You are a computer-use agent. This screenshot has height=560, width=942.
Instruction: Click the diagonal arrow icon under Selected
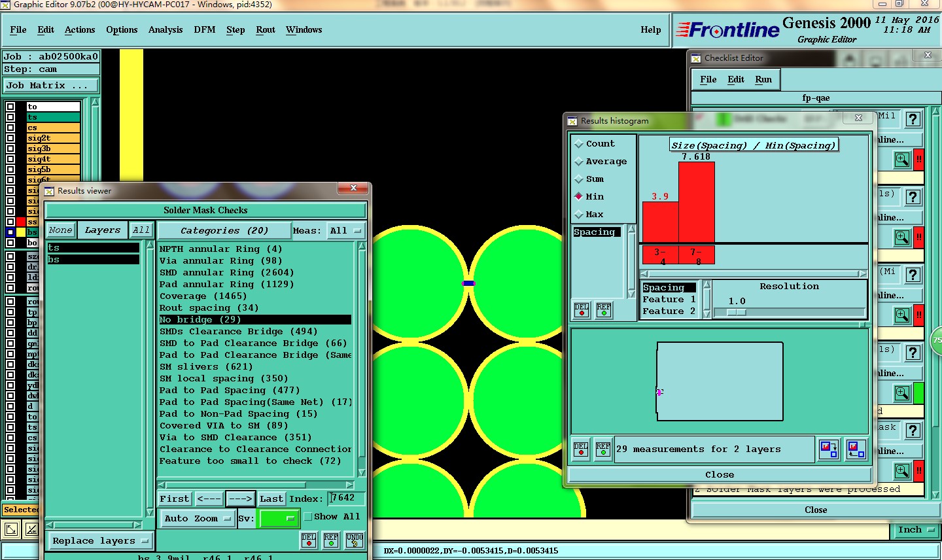11,530
